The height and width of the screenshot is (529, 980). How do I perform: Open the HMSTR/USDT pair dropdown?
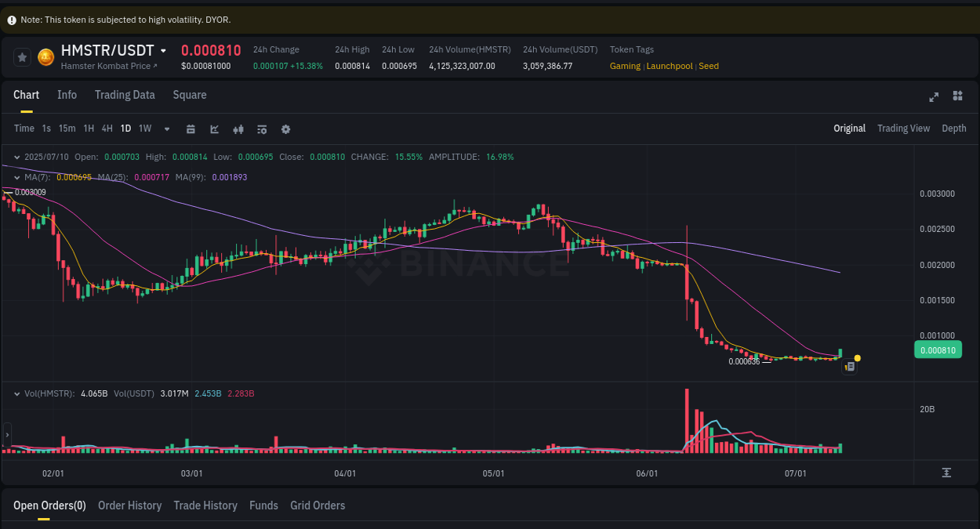click(163, 49)
